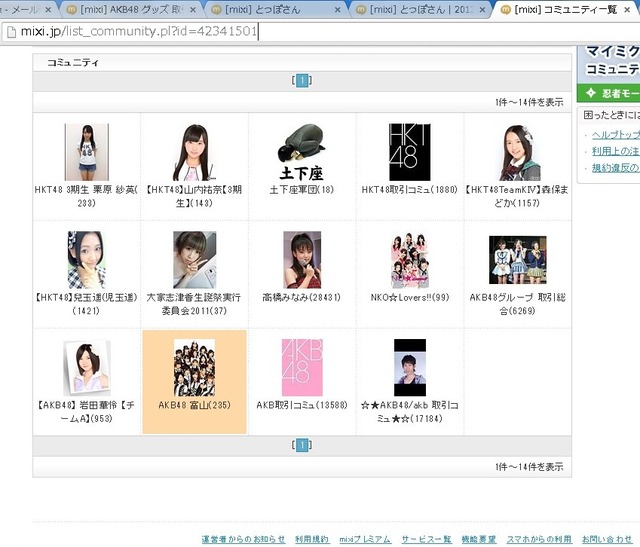Open ヘルプトップ link in sidebar

point(616,135)
